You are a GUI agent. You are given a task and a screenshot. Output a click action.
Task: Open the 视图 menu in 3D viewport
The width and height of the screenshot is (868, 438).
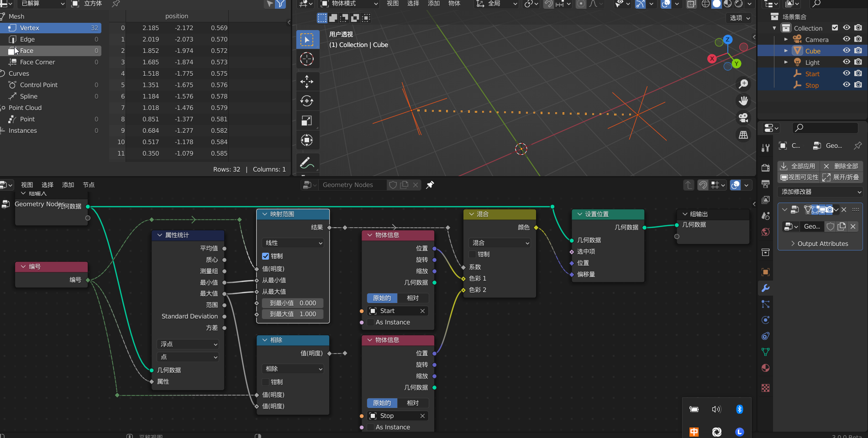[393, 4]
